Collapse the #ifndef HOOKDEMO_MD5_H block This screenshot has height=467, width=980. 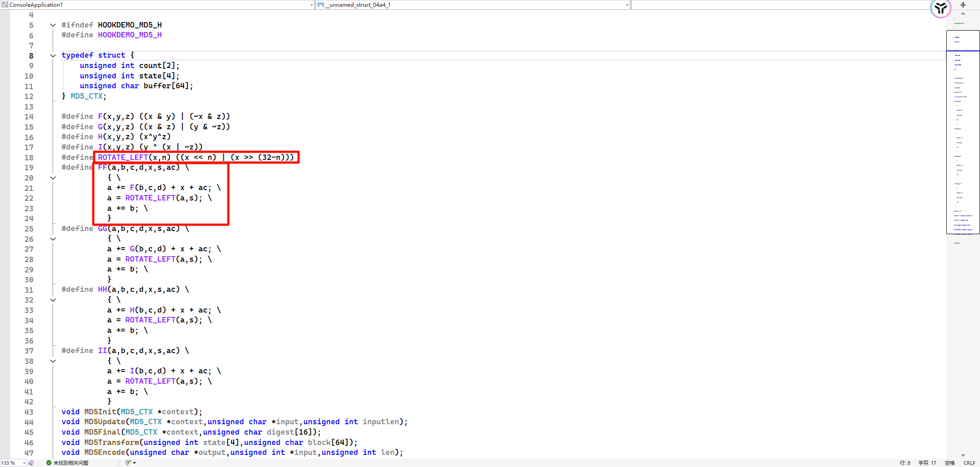[53, 25]
